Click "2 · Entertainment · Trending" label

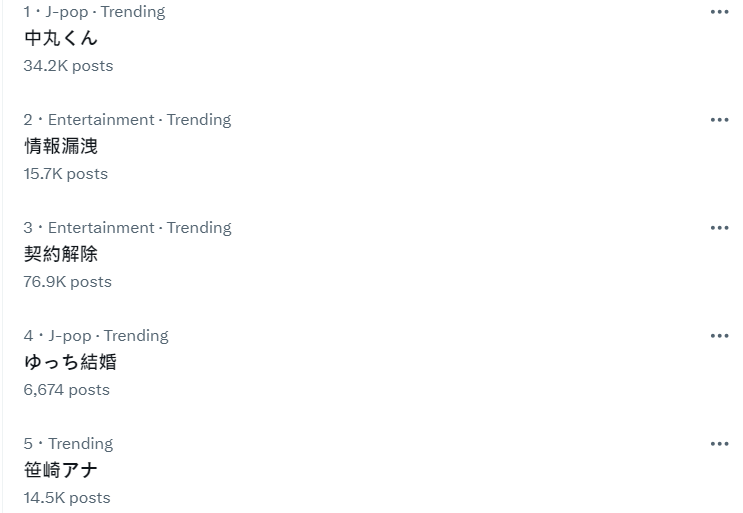(x=127, y=120)
